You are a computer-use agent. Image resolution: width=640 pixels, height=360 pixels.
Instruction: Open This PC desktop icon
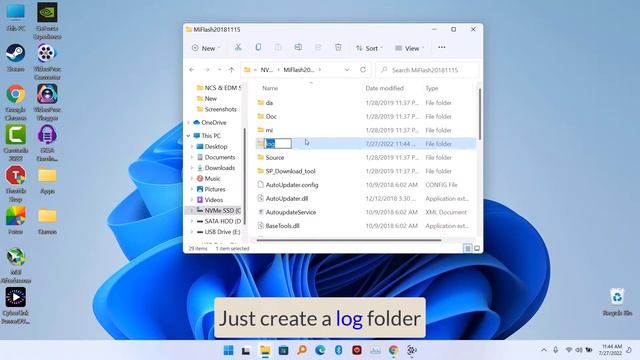16,17
